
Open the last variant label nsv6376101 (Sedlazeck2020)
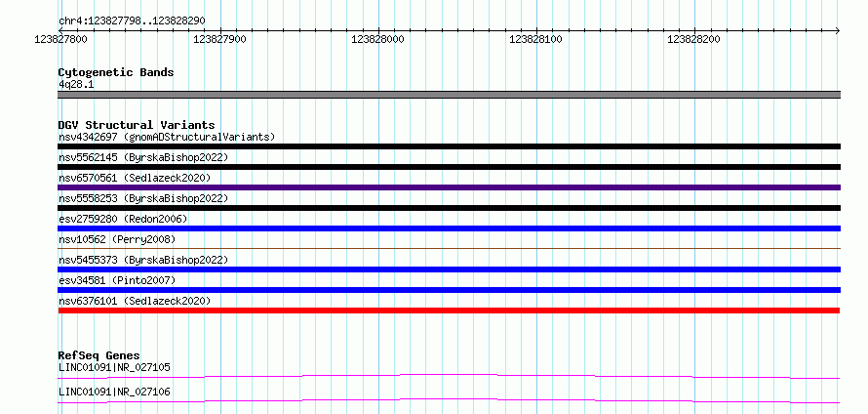point(135,301)
